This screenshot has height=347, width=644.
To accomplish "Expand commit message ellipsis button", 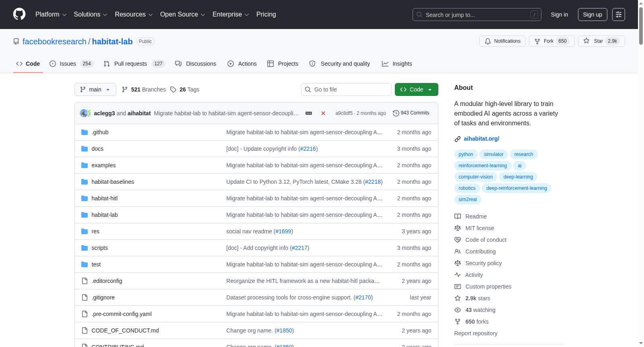I will [x=309, y=113].
